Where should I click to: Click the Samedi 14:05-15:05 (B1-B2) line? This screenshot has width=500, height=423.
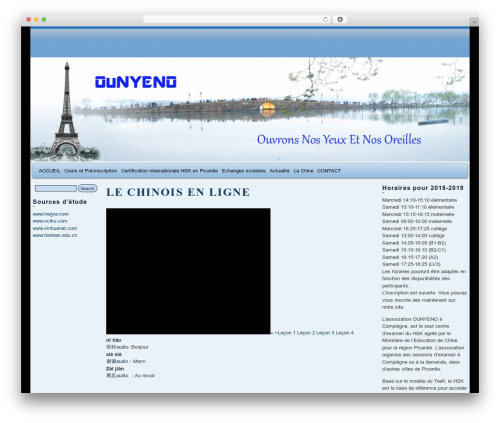coord(414,243)
